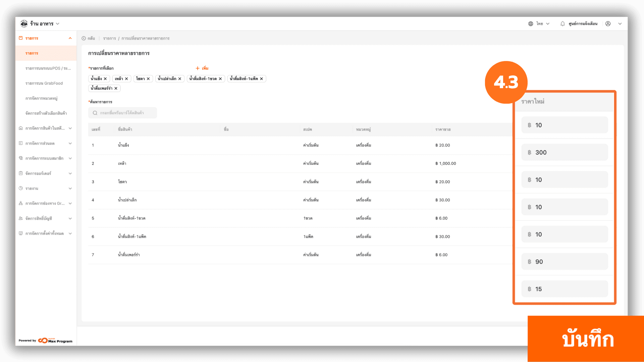Open the ไทย language dropdown
This screenshot has width=644, height=362.
pyautogui.click(x=543, y=24)
